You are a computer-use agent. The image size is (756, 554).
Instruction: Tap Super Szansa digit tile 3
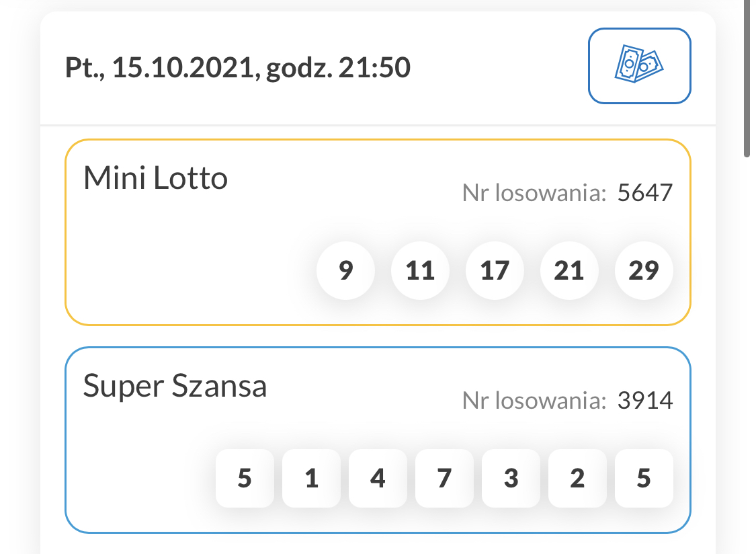[511, 479]
